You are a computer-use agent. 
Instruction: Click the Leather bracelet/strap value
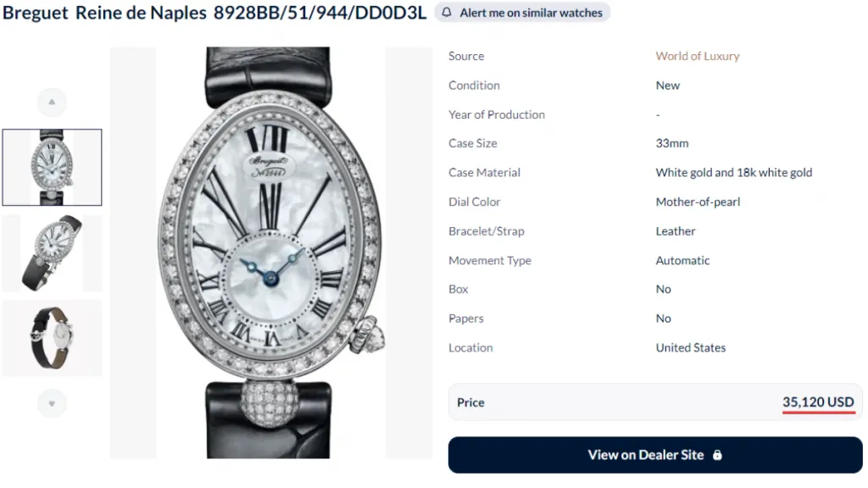click(676, 230)
